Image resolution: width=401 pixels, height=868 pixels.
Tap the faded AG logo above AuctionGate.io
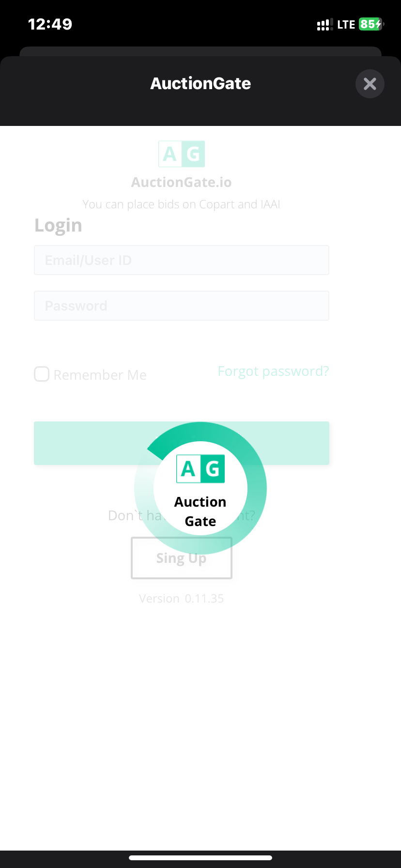(x=182, y=154)
